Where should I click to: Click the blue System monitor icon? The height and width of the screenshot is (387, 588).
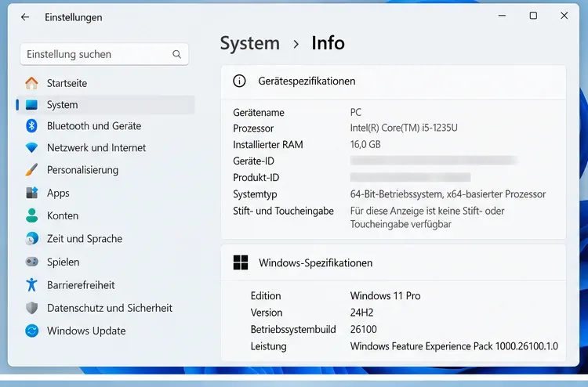point(32,105)
